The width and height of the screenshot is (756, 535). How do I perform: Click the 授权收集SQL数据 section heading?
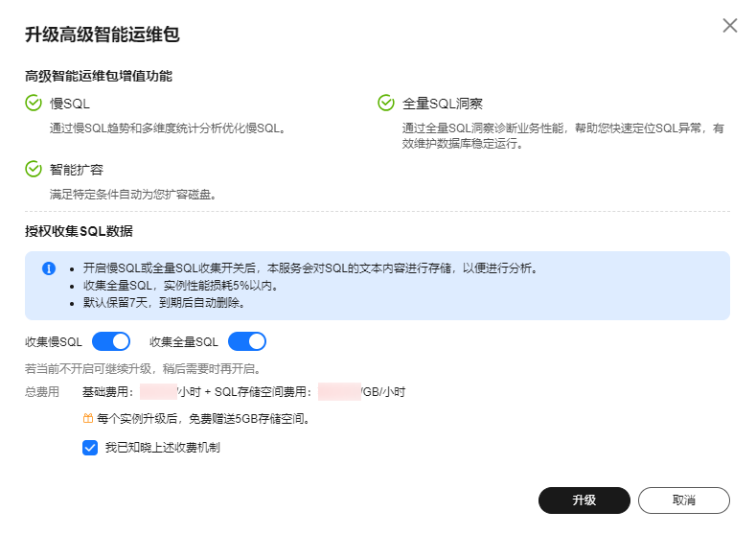pyautogui.click(x=79, y=231)
